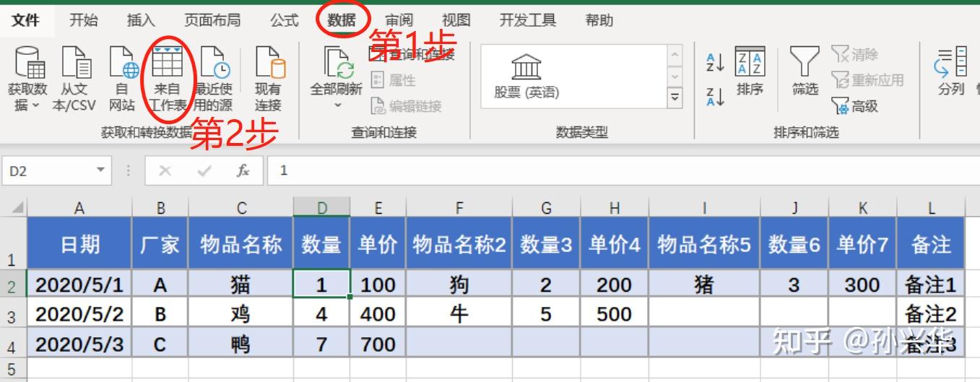Toggle the 筛选 (Filter) funnel
The height and width of the screenshot is (382, 980).
[805, 71]
